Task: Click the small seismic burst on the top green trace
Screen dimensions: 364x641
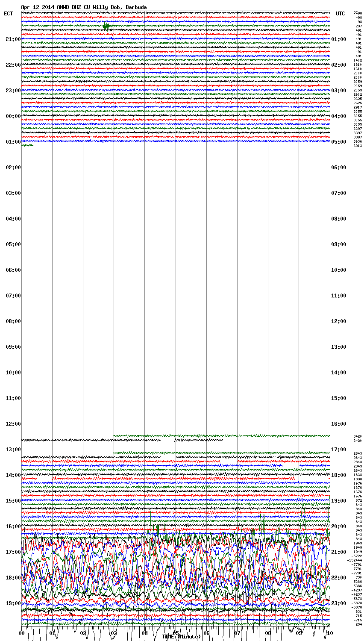Action: (107, 26)
